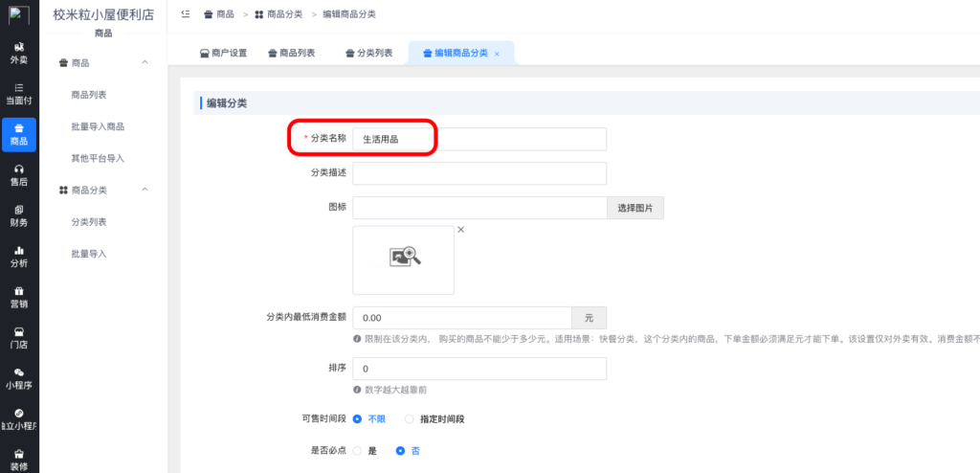Go to 商品分类 in the breadcrumb
The height and width of the screenshot is (473, 980).
click(278, 13)
